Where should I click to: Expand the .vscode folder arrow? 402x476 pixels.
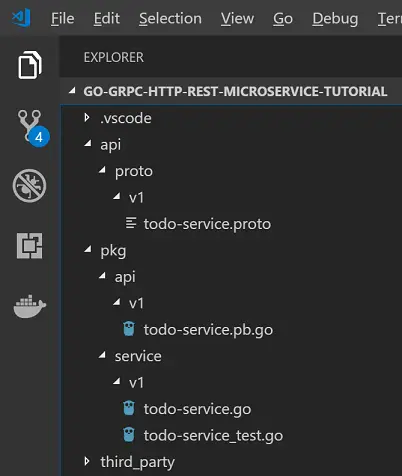87,117
